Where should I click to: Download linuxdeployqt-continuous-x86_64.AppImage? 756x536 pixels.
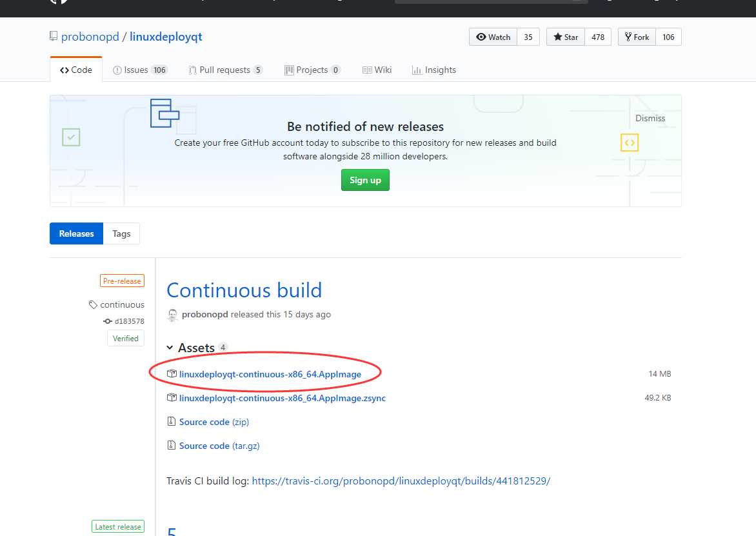pyautogui.click(x=270, y=374)
